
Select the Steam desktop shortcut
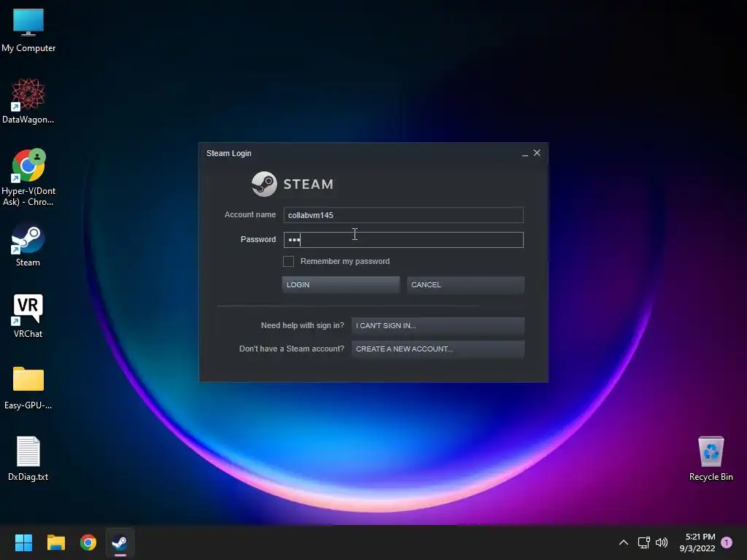pyautogui.click(x=28, y=245)
